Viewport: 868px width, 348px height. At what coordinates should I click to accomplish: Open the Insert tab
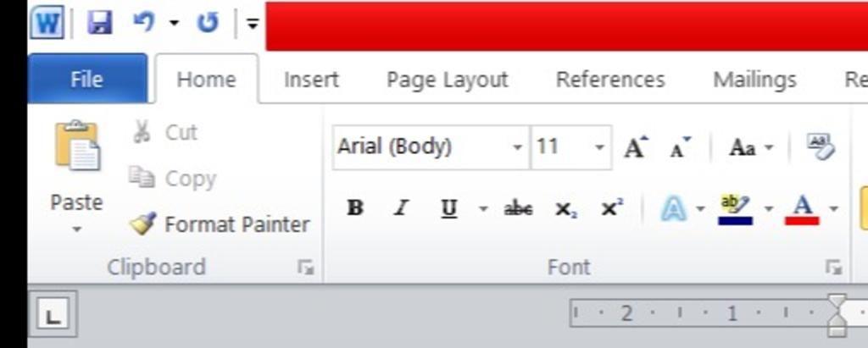click(311, 80)
